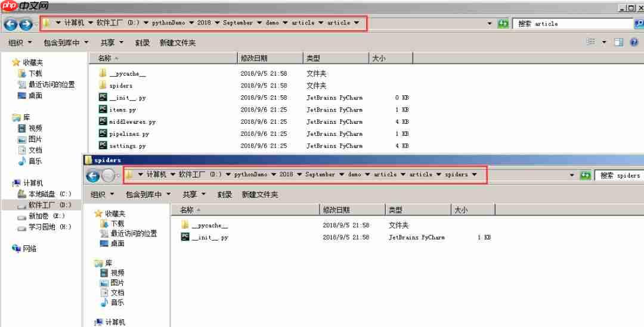This screenshot has width=644, height=327.
Task: Open __pycache__ folder icon in article window
Action: click(103, 73)
